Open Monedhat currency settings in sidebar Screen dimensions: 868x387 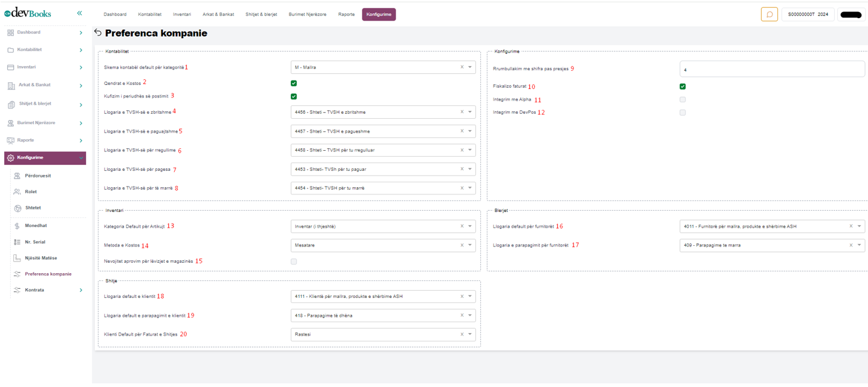coord(36,226)
